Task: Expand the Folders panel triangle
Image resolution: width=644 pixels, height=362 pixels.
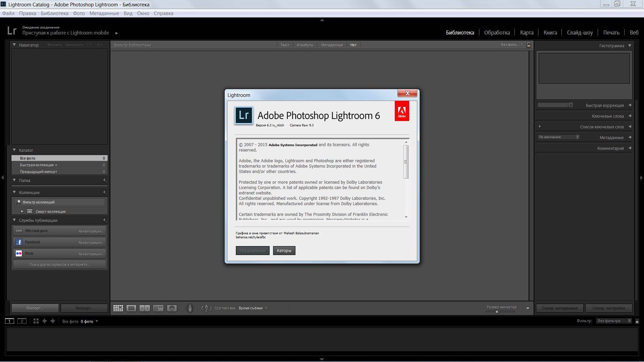Action: click(x=14, y=180)
